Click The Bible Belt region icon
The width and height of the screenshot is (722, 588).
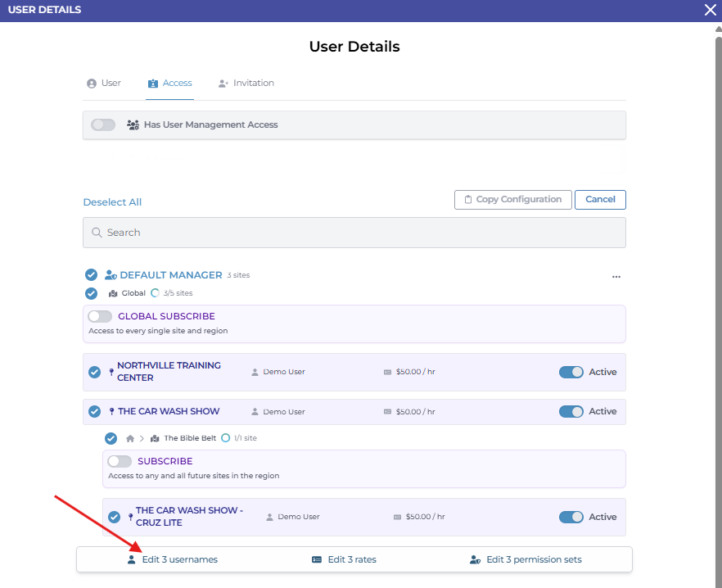pos(155,438)
